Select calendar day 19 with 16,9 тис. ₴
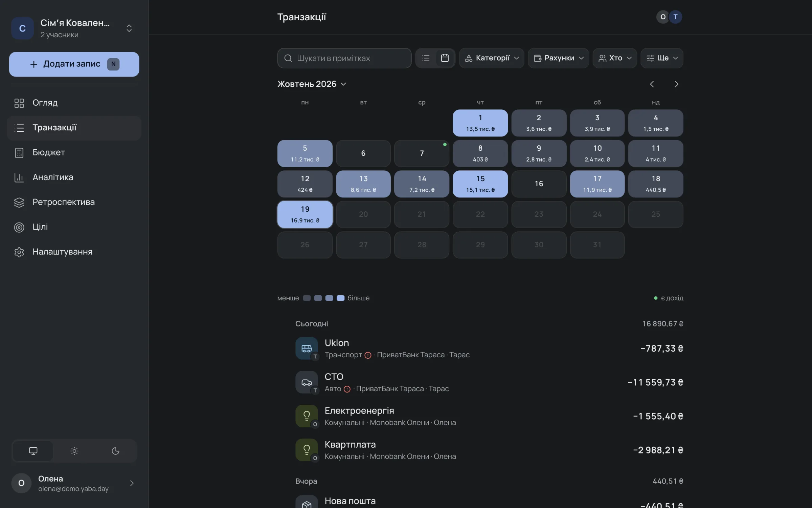 [x=305, y=214]
